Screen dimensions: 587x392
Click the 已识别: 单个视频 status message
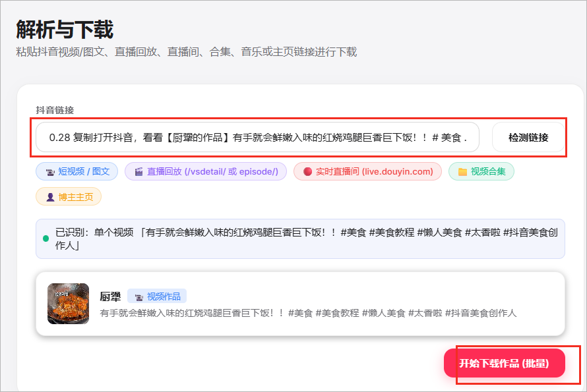[x=300, y=238]
